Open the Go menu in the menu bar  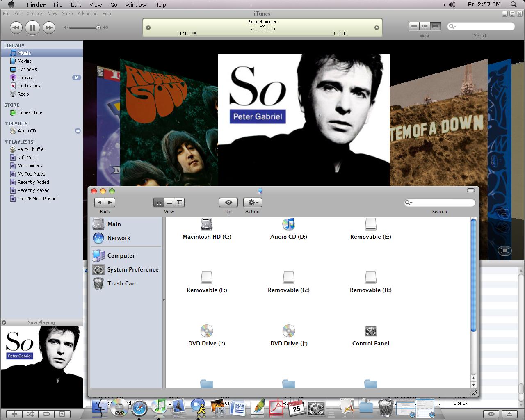click(x=114, y=5)
